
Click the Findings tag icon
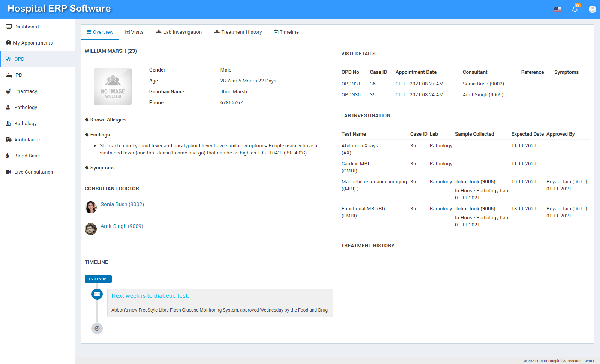[87, 135]
